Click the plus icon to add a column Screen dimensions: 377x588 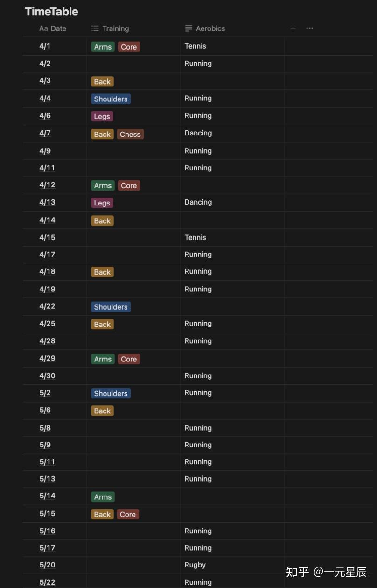(x=293, y=28)
